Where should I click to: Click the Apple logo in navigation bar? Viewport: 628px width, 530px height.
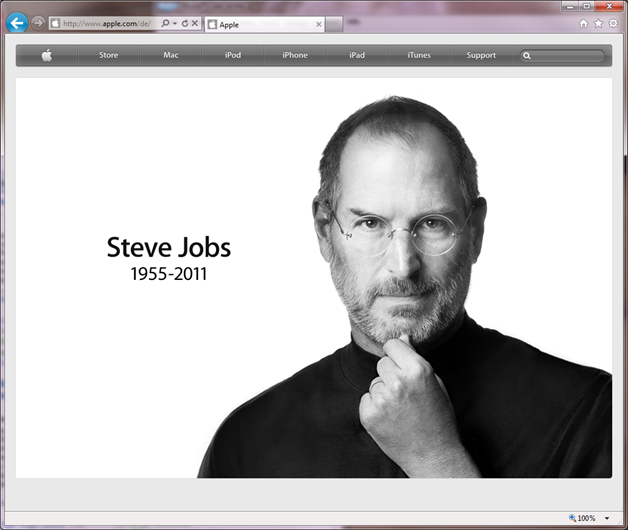pyautogui.click(x=47, y=55)
